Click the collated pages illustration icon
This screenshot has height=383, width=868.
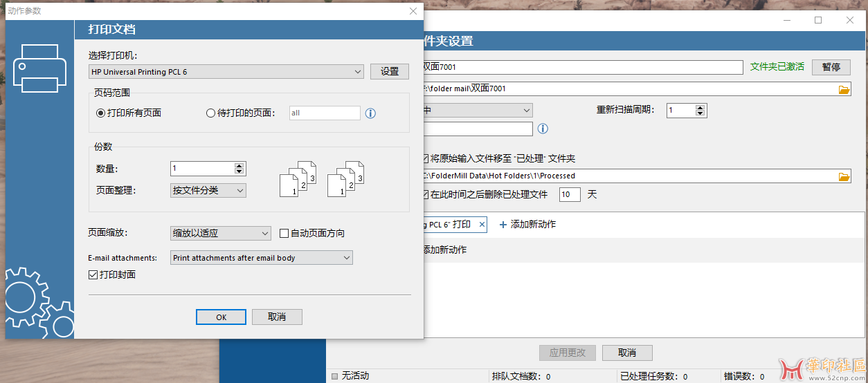tap(298, 178)
